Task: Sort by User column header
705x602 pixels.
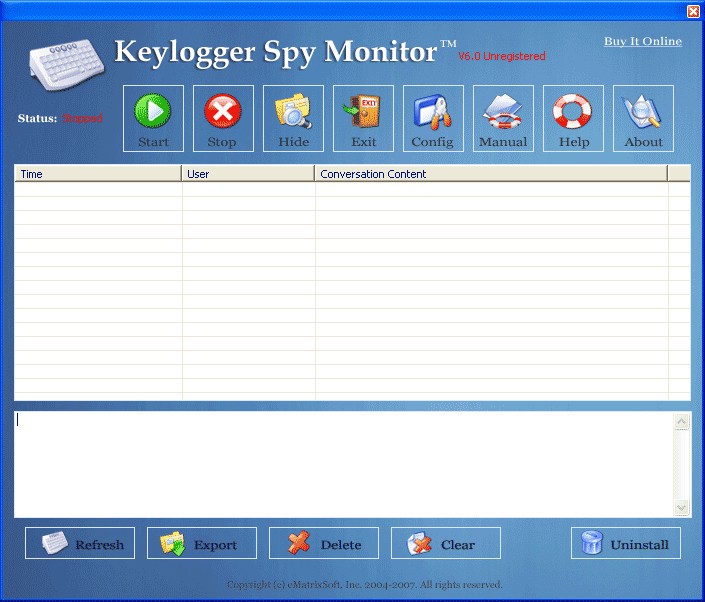Action: click(x=248, y=174)
